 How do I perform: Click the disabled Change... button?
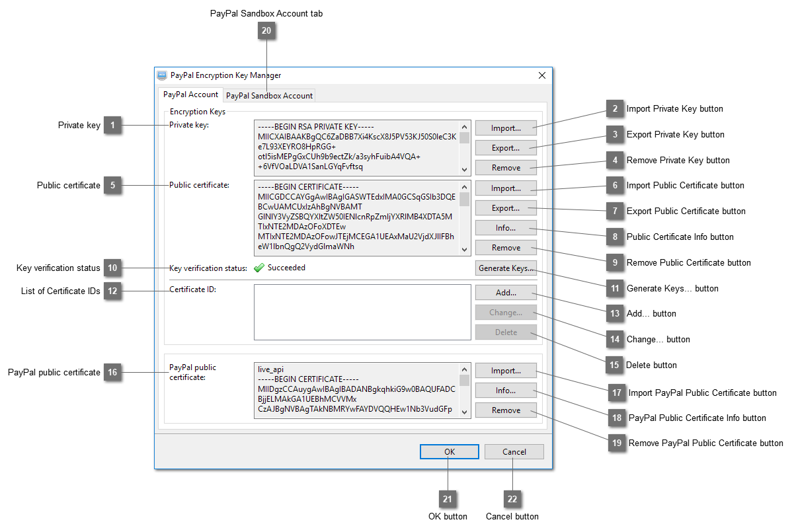coord(506,312)
